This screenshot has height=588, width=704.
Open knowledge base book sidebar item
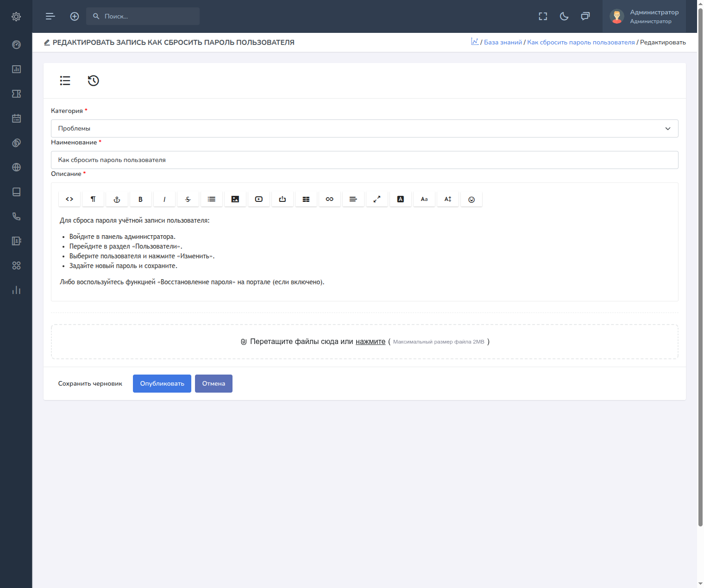16,192
